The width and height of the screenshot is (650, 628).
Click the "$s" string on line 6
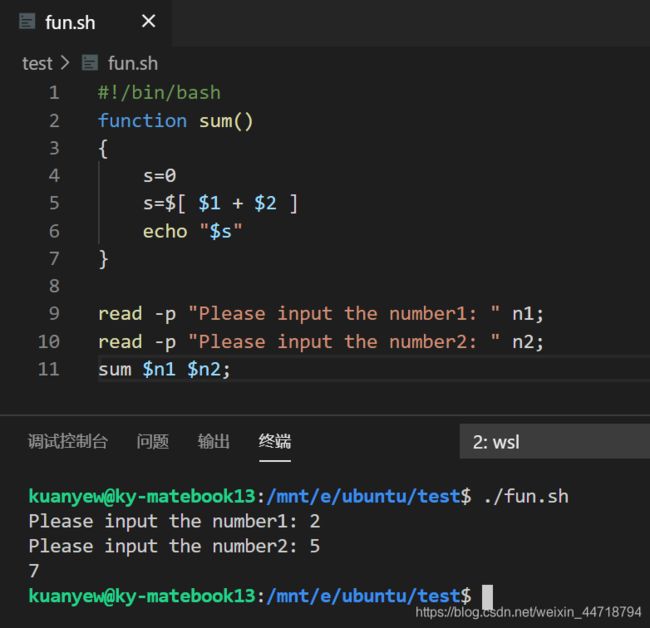[x=221, y=231]
